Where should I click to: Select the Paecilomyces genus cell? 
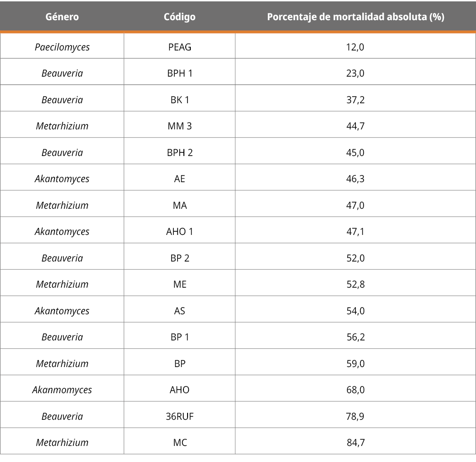(62, 47)
